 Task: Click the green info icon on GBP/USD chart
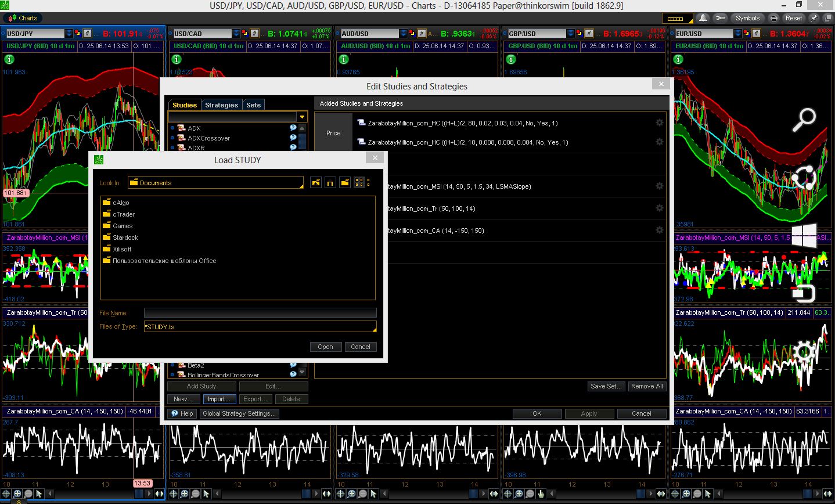pos(511,59)
